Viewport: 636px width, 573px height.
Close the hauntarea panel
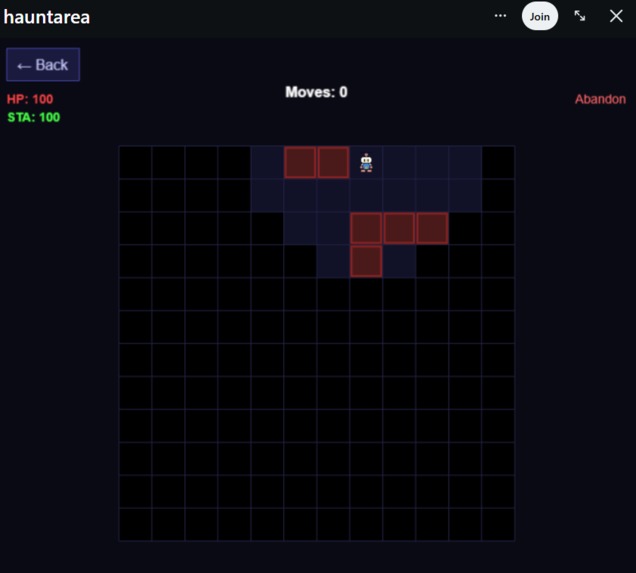click(x=616, y=16)
